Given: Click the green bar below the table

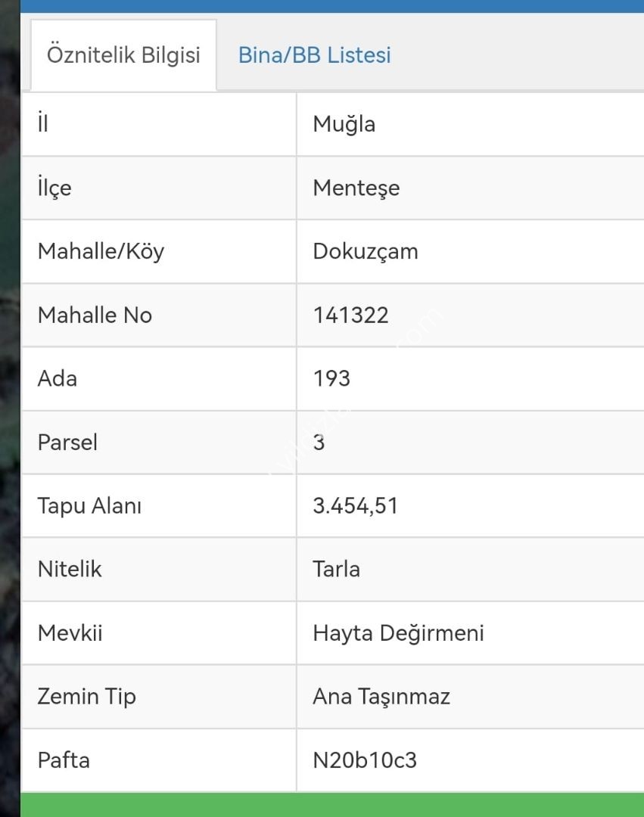Looking at the screenshot, I should coord(332,805).
